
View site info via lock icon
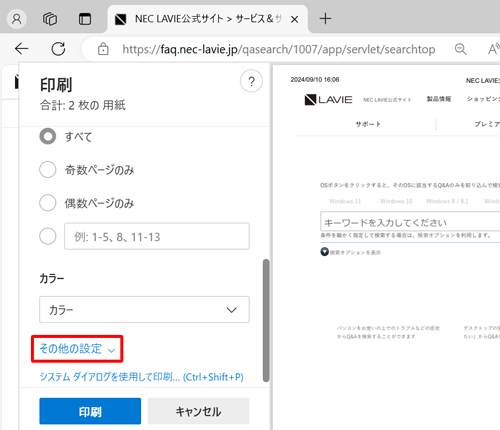point(103,49)
